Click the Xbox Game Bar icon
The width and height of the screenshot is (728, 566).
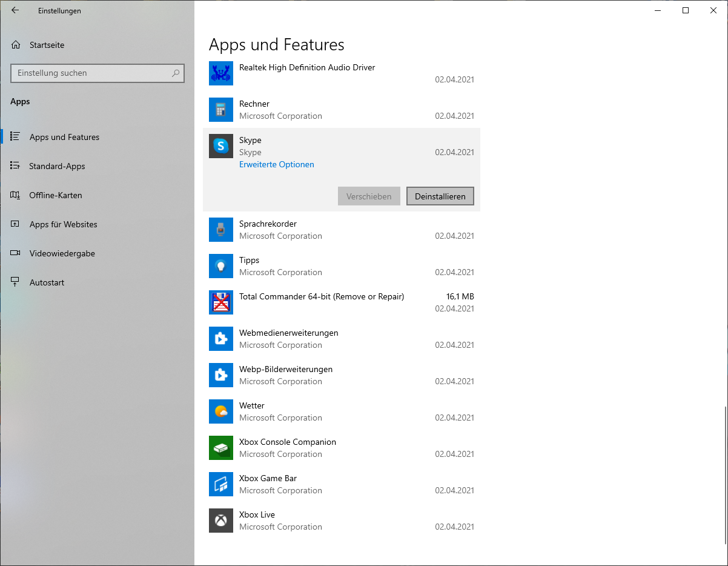tap(221, 484)
